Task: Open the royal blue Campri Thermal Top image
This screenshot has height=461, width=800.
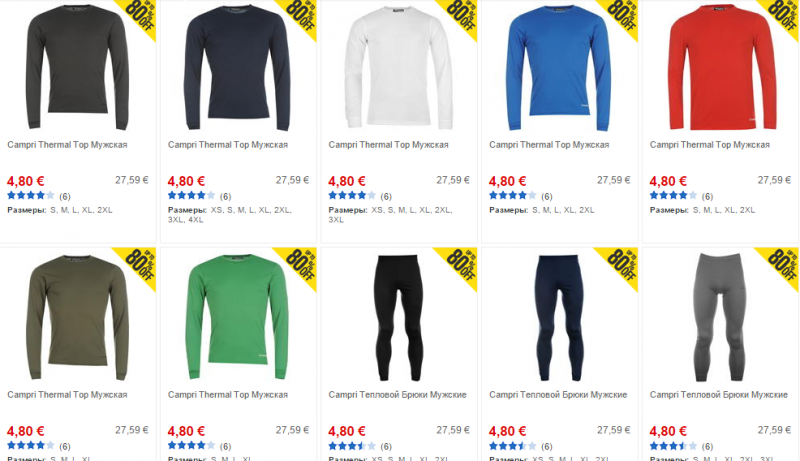Action: [x=559, y=67]
